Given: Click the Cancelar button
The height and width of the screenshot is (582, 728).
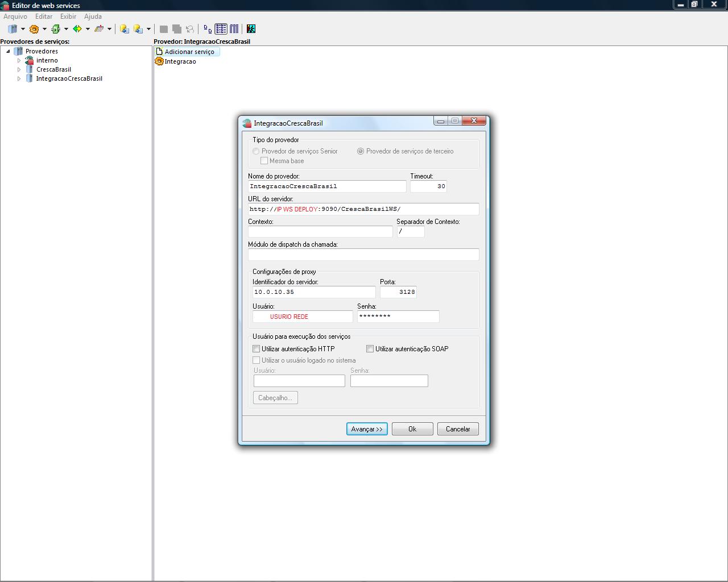Looking at the screenshot, I should [458, 429].
